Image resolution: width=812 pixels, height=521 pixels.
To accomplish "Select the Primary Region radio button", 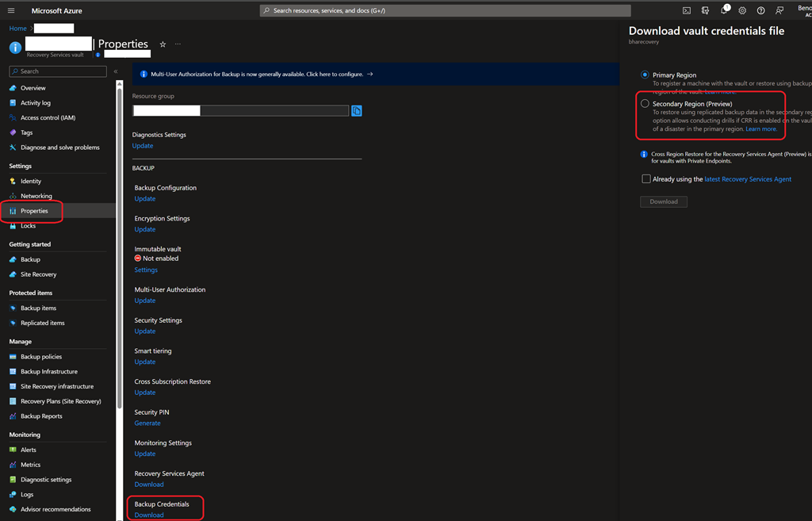I will tap(645, 75).
